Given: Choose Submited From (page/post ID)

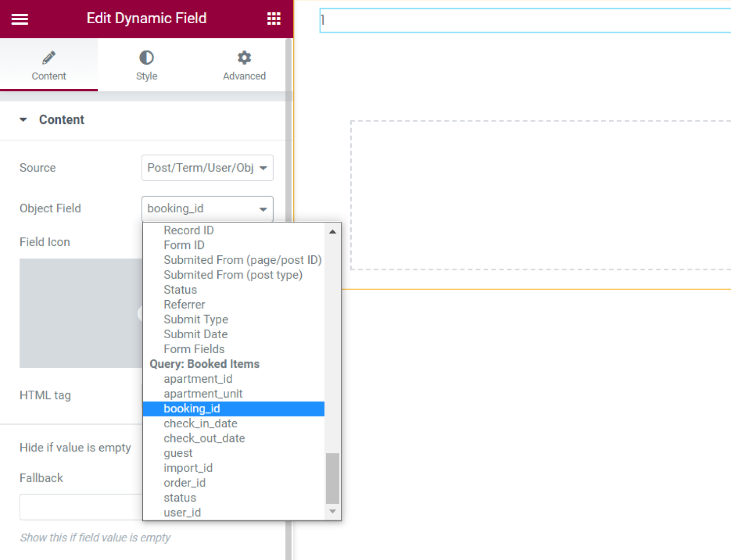Looking at the screenshot, I should (x=234, y=260).
